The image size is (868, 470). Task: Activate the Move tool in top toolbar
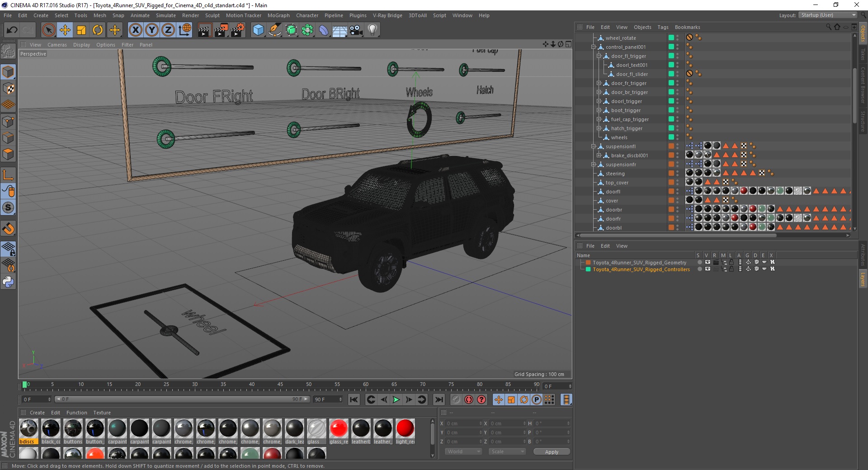[65, 30]
